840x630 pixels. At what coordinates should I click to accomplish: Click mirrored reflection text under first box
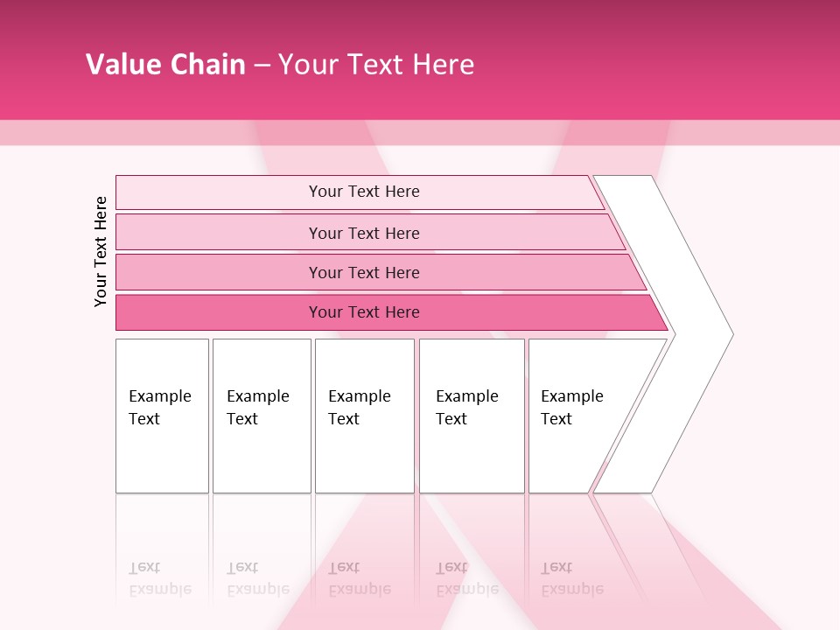tap(159, 578)
